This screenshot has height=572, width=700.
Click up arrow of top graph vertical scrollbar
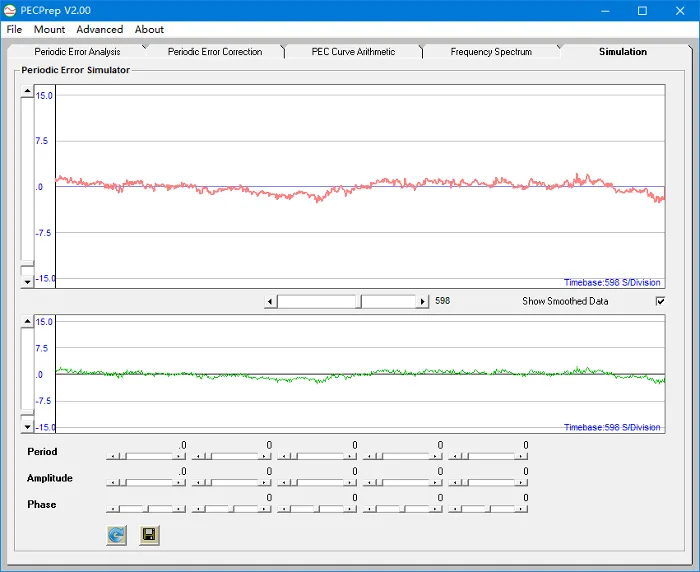click(27, 91)
